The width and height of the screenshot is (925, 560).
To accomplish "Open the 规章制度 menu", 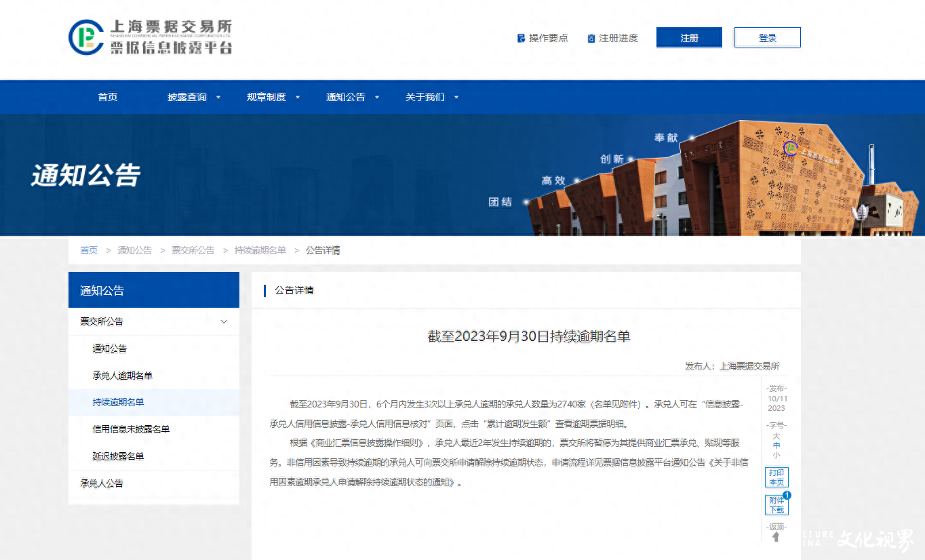I will (x=267, y=97).
